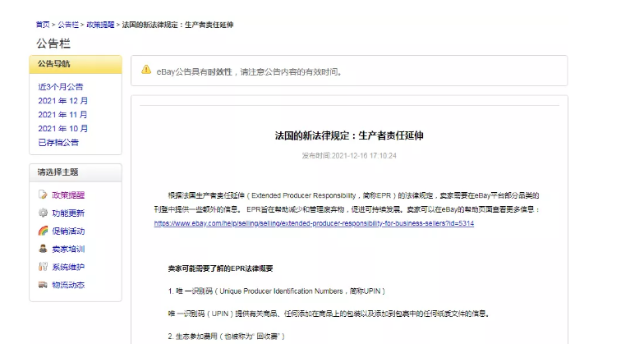The width and height of the screenshot is (644, 362).
Task: Open 公告栏 from the breadcrumb trail
Action: (x=68, y=25)
